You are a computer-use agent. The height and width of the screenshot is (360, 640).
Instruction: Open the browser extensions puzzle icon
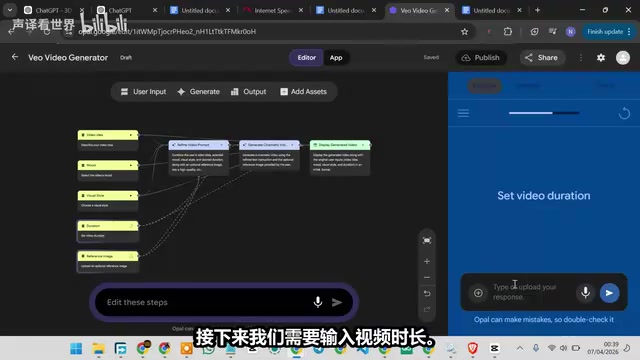coord(508,31)
